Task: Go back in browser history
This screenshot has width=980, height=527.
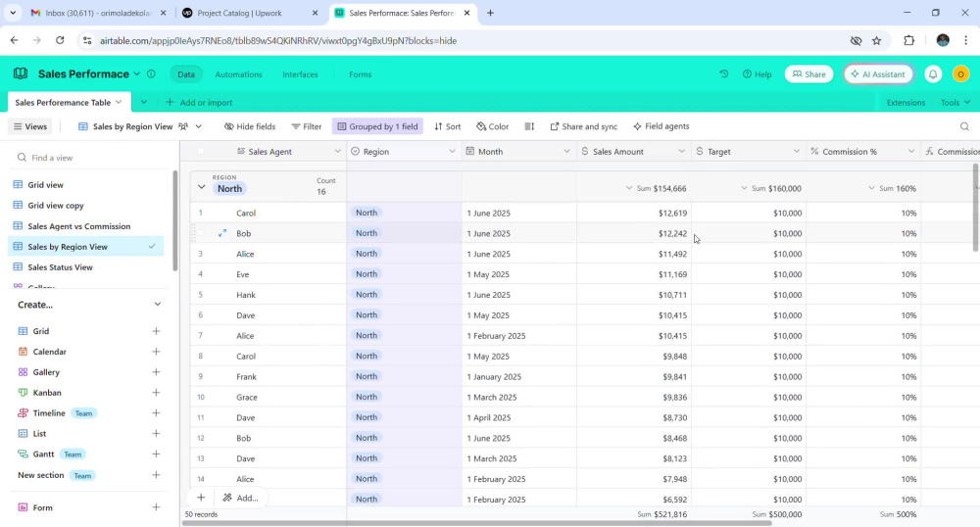Action: tap(15, 40)
